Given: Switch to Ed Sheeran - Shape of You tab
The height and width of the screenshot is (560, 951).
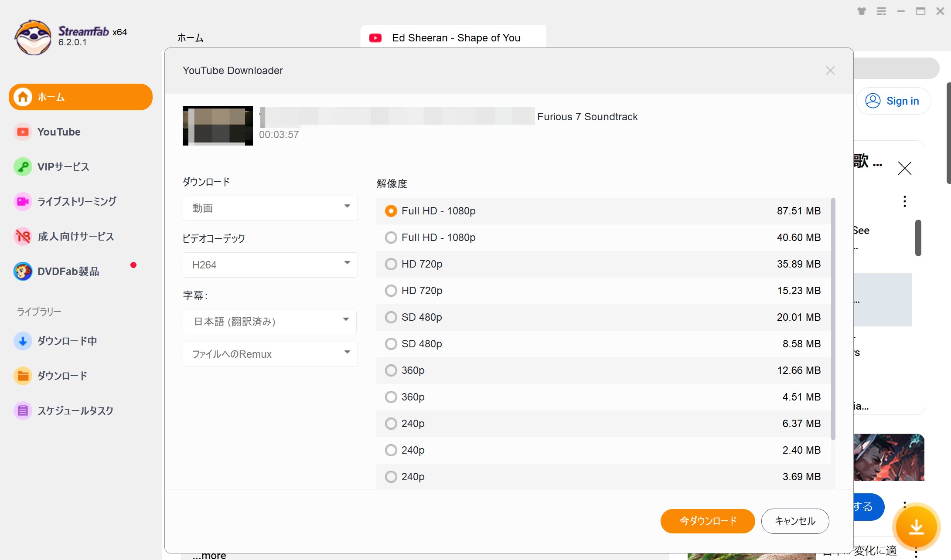Looking at the screenshot, I should [x=453, y=37].
